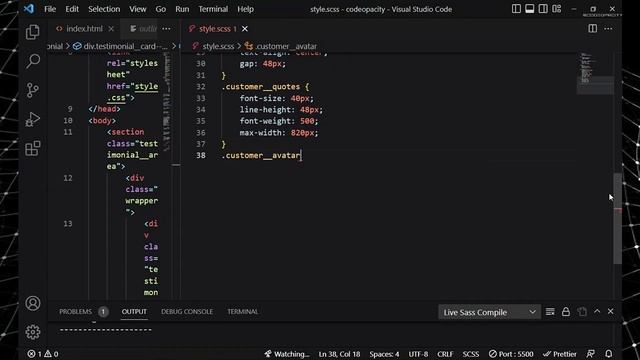
Task: Toggle output scroll lock icon
Action: pyautogui.click(x=566, y=312)
